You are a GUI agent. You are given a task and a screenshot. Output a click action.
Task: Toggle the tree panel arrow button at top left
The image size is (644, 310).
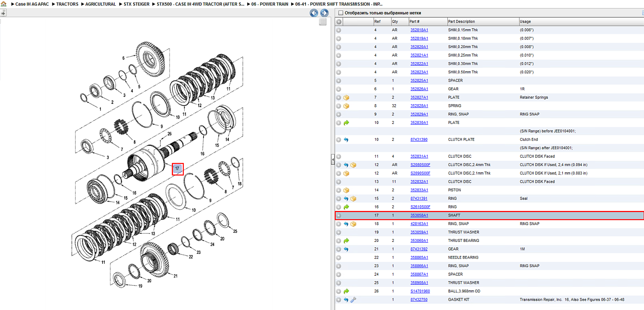pyautogui.click(x=3, y=13)
